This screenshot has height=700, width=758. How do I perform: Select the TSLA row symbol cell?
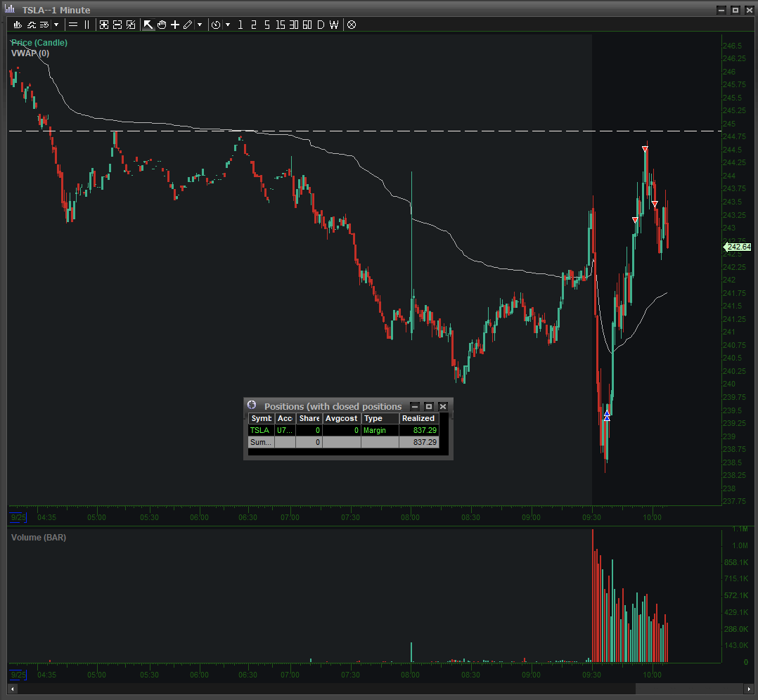(x=261, y=430)
